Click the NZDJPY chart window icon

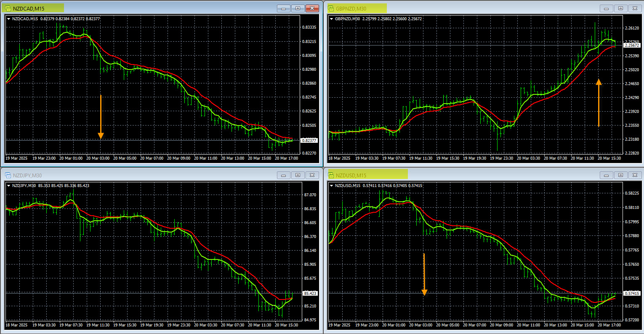coord(8,175)
